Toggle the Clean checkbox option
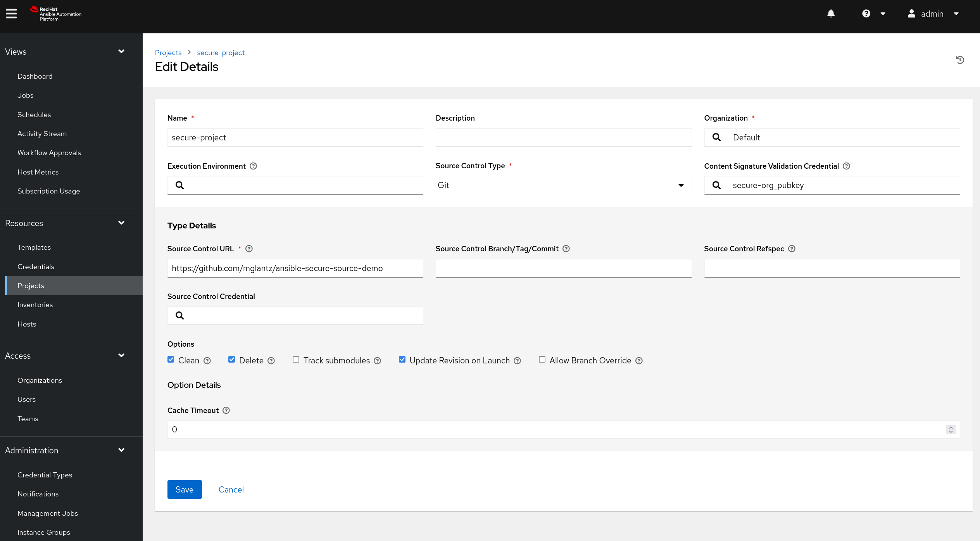Image resolution: width=980 pixels, height=541 pixels. [172, 360]
